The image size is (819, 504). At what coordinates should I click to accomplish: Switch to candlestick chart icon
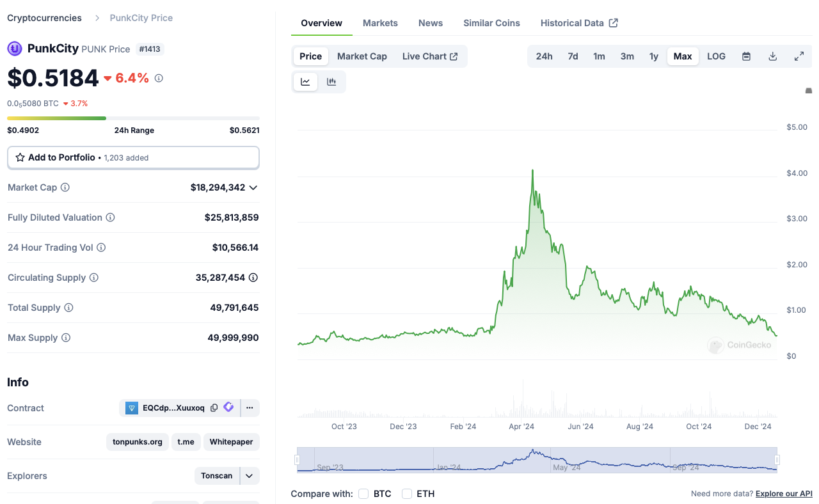331,82
